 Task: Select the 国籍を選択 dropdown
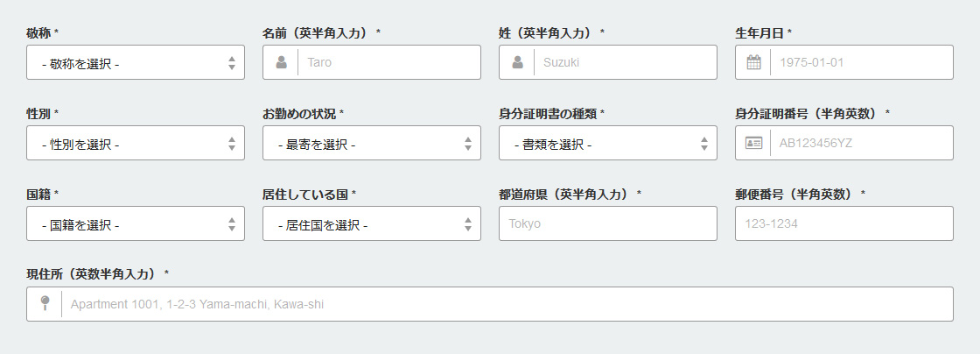tap(136, 224)
